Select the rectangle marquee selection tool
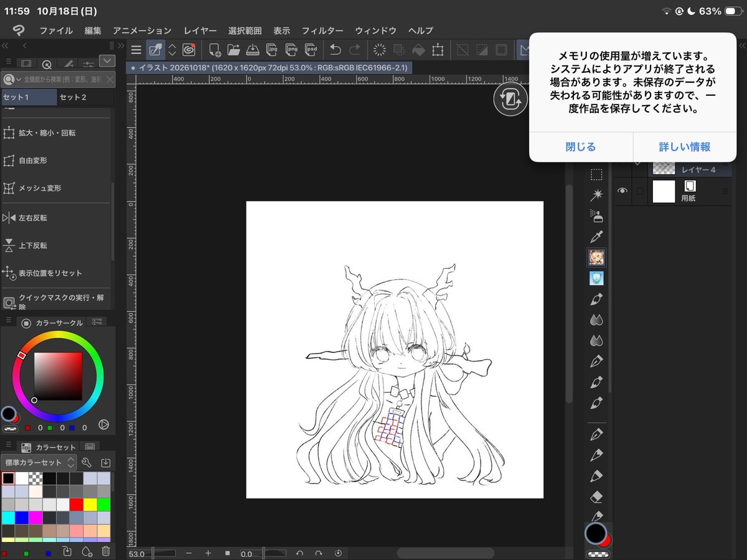 point(596,175)
